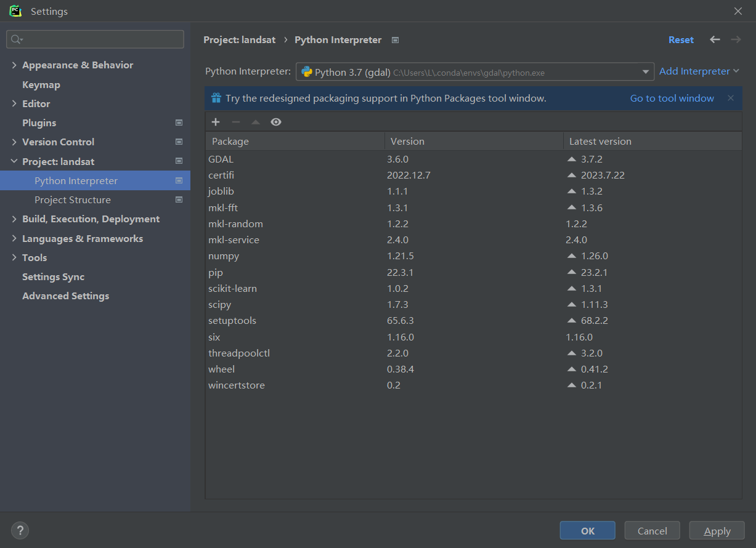Select the mkl-service package row

pyautogui.click(x=474, y=240)
